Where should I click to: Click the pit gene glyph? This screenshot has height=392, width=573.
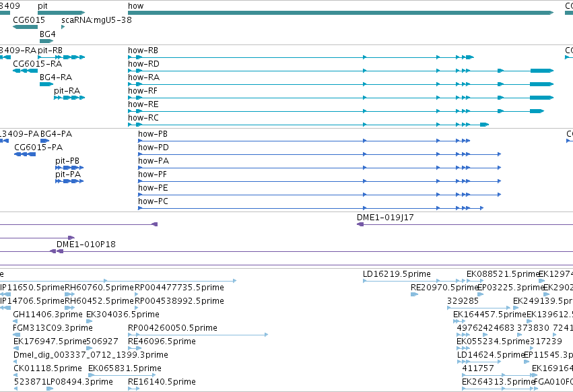coord(61,13)
